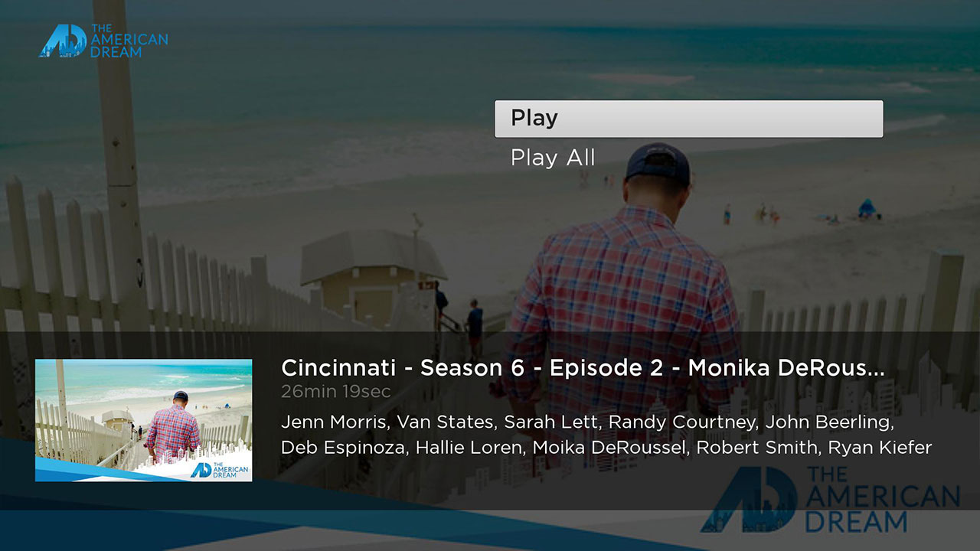
Task: Click the large American Dream watermark logo
Action: 830,499
